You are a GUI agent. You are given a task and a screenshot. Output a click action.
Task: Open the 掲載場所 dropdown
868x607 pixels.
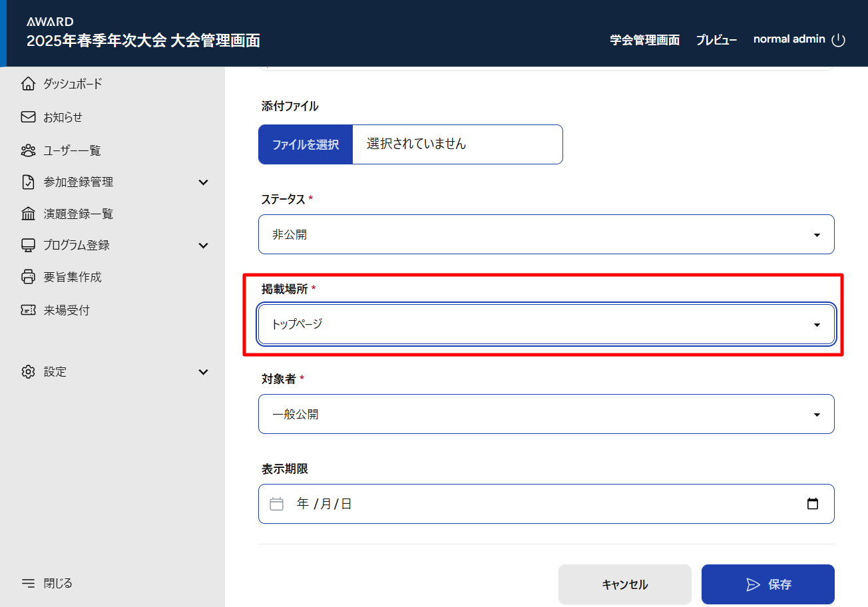(x=546, y=324)
